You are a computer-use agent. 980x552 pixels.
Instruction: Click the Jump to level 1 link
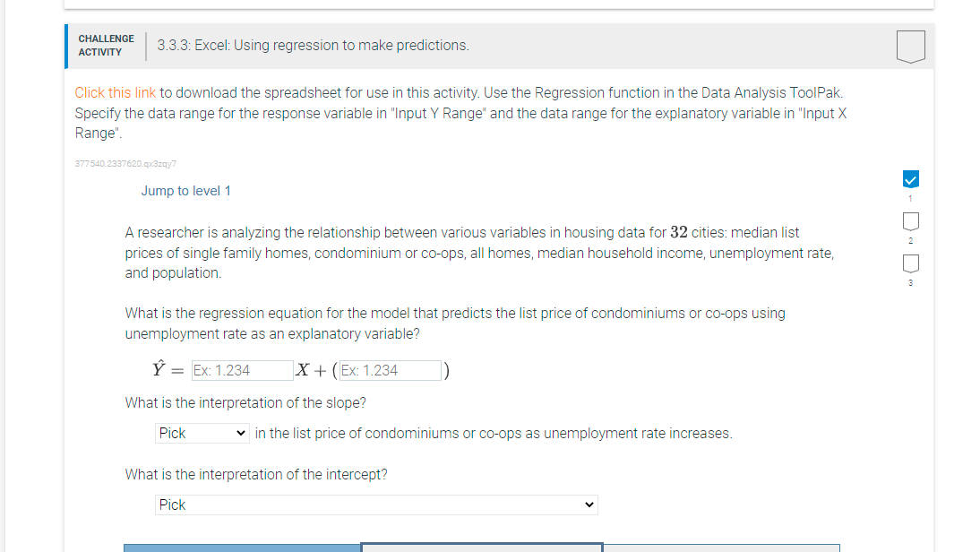click(185, 190)
